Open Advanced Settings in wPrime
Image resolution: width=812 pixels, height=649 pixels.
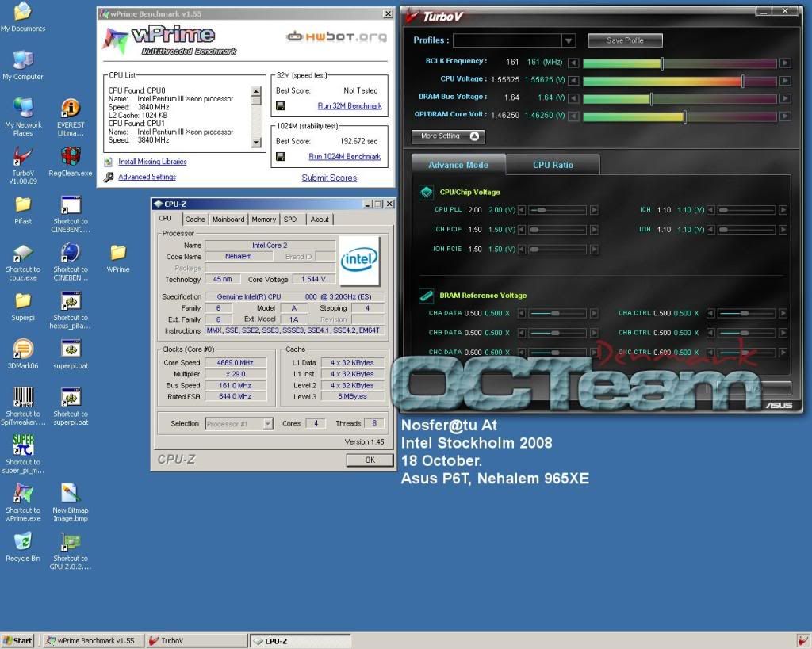pos(147,177)
